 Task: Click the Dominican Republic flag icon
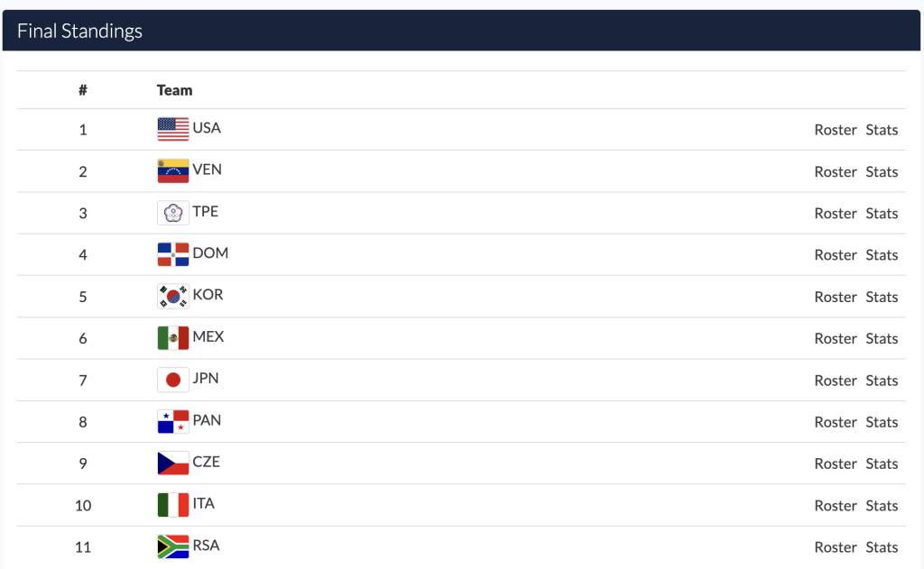click(173, 254)
